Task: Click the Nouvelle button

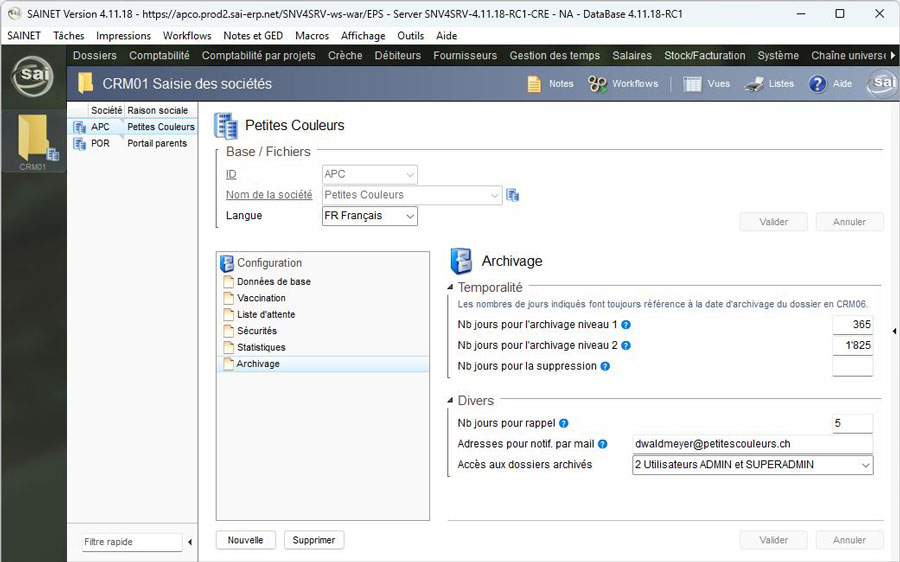Action: (246, 540)
